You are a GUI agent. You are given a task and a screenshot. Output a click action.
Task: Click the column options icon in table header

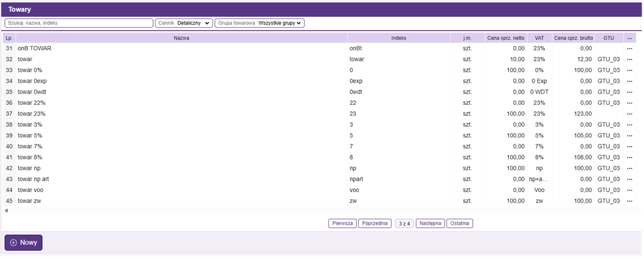630,38
